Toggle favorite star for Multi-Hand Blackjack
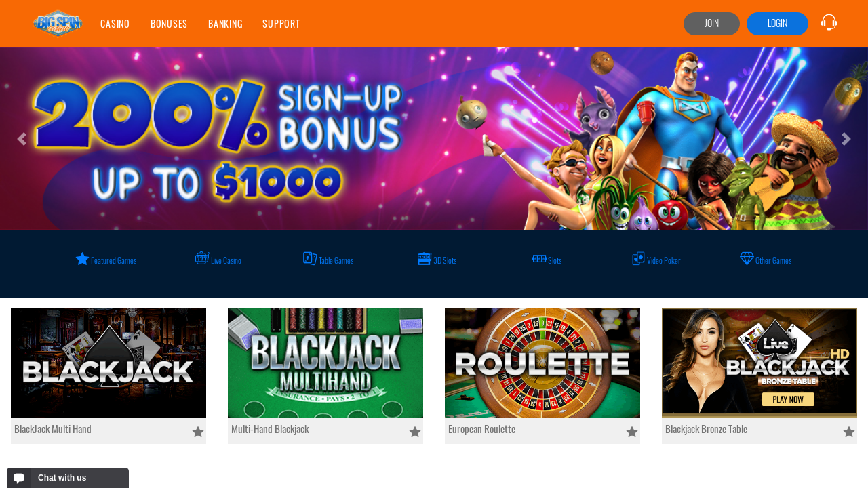Image resolution: width=868 pixels, height=488 pixels. pyautogui.click(x=415, y=432)
